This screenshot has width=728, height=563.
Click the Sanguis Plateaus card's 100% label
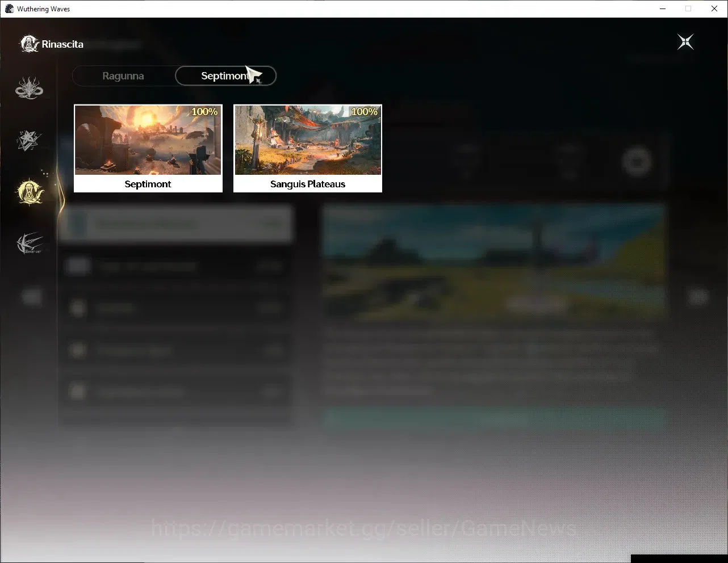click(365, 112)
